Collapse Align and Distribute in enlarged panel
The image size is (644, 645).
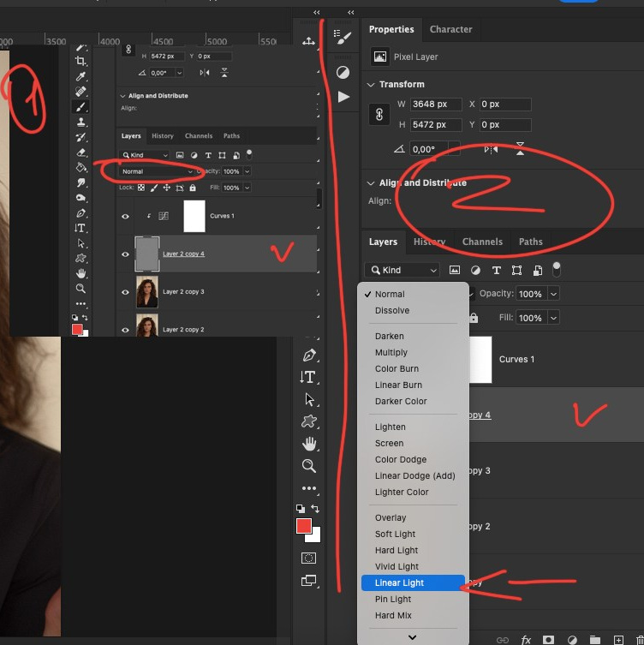pyautogui.click(x=371, y=183)
